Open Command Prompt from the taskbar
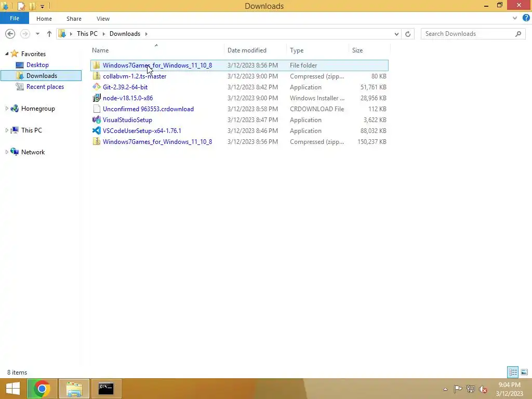 [106, 389]
